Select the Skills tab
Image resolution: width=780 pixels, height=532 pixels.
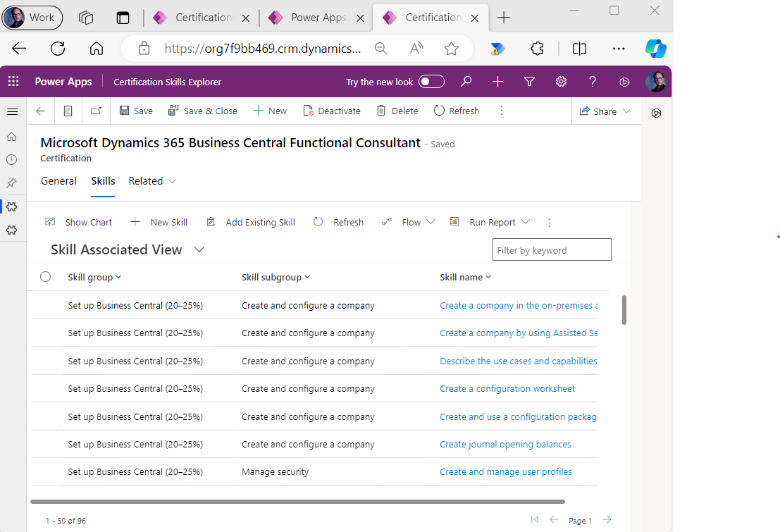tap(103, 181)
